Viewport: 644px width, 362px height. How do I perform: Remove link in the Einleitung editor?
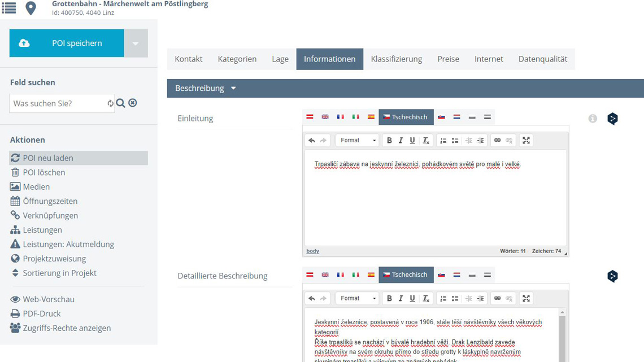click(x=509, y=141)
